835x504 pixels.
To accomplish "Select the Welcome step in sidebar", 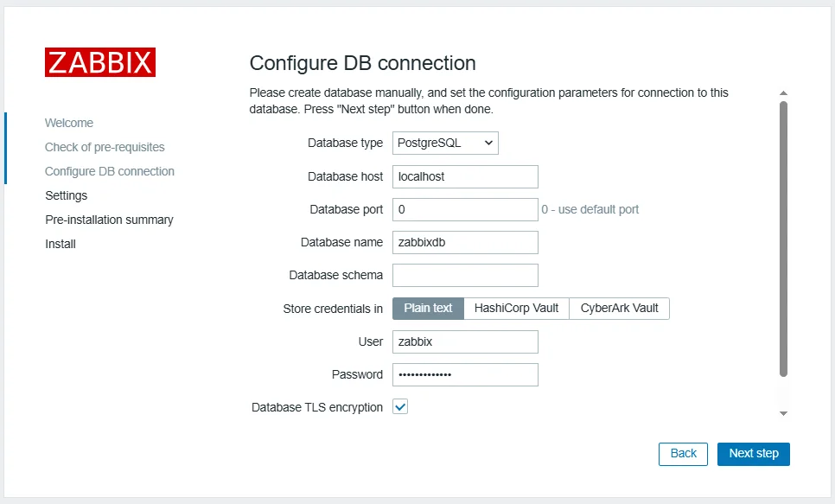I will coord(69,123).
